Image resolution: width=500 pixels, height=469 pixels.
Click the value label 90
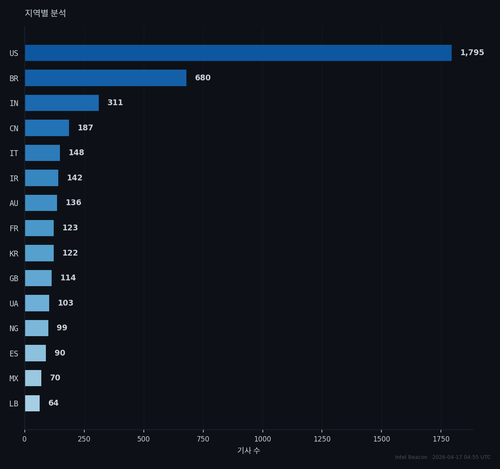60,353
